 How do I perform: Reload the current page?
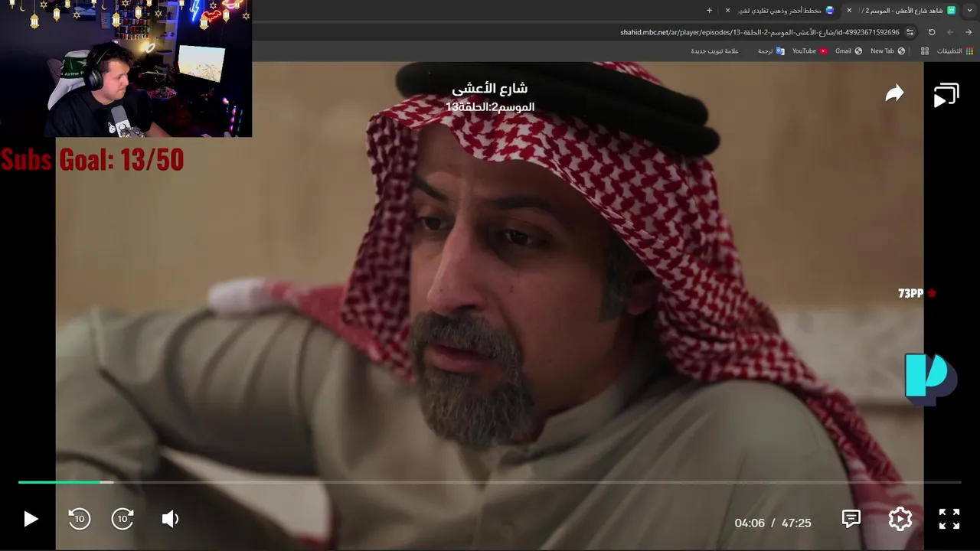pos(932,32)
